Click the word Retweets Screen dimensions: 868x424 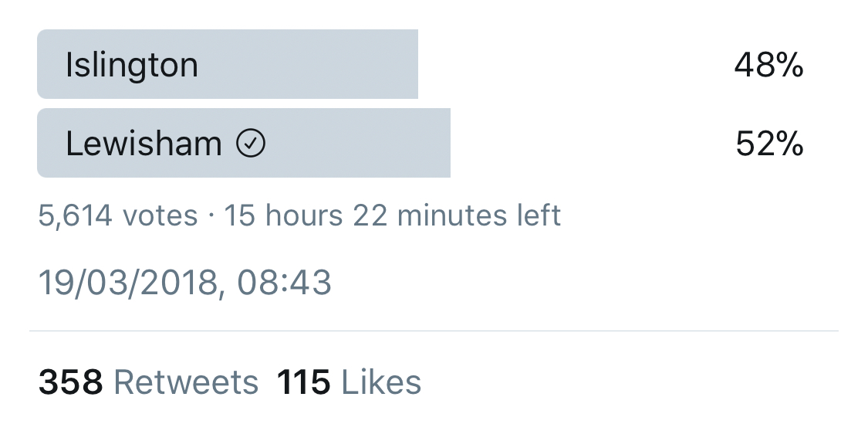click(x=186, y=382)
